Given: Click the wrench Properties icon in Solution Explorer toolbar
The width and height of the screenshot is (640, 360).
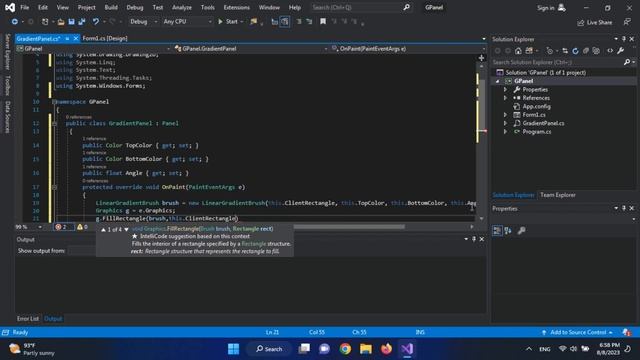Looking at the screenshot, I should [620, 51].
